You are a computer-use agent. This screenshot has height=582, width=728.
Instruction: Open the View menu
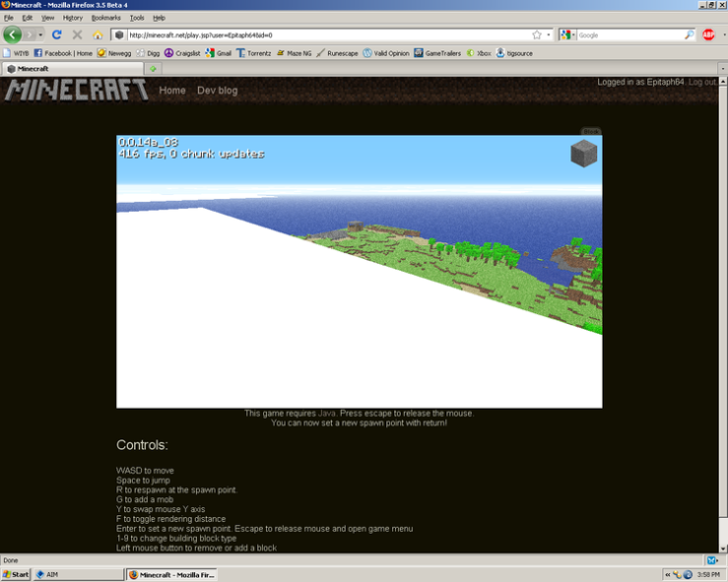click(x=47, y=18)
